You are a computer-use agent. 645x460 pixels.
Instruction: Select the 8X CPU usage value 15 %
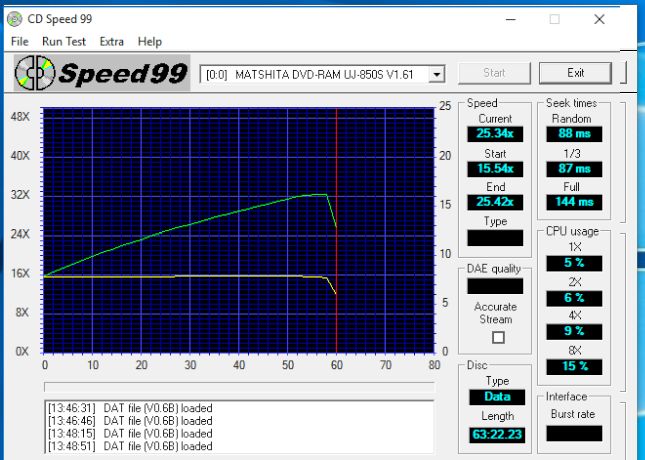[574, 367]
